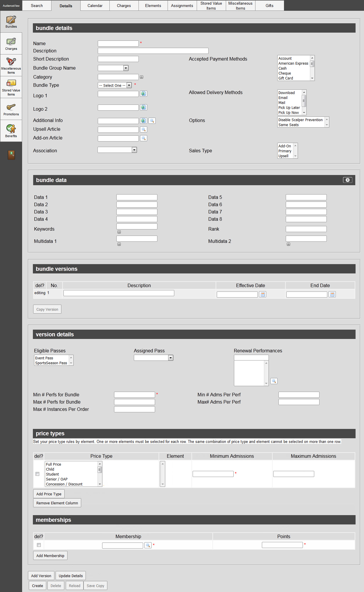364x592 pixels.
Task: Switch to the Gifts tab
Action: pyautogui.click(x=269, y=6)
